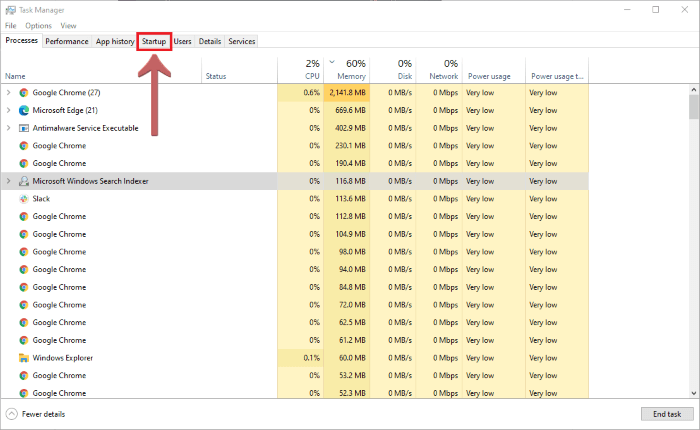Click the Task Manager title bar icon

tap(11, 10)
